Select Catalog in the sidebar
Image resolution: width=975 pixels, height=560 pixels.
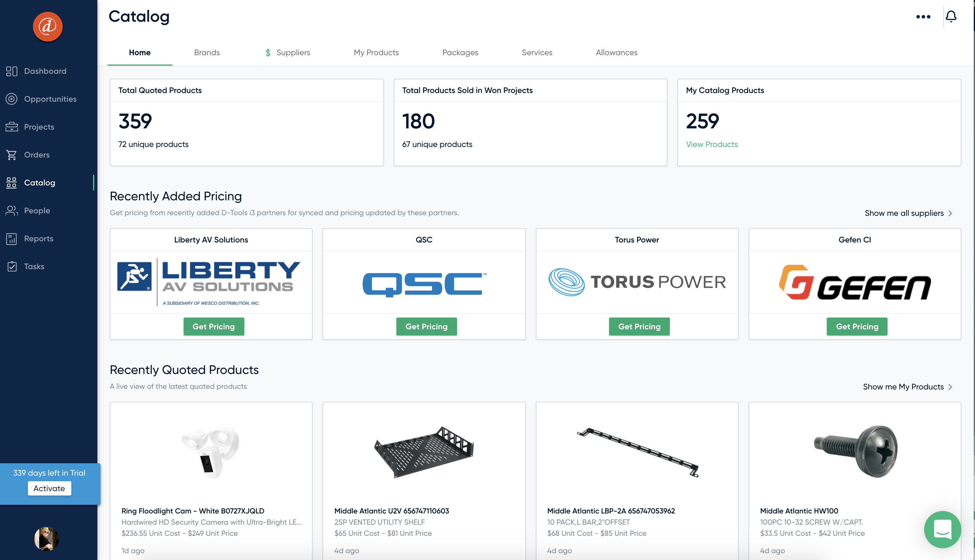30,183
